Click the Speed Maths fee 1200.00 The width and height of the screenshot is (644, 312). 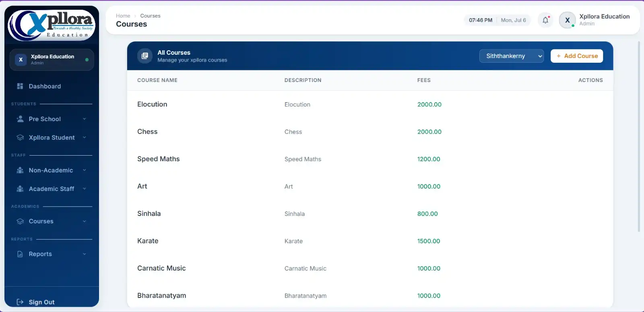tap(429, 159)
